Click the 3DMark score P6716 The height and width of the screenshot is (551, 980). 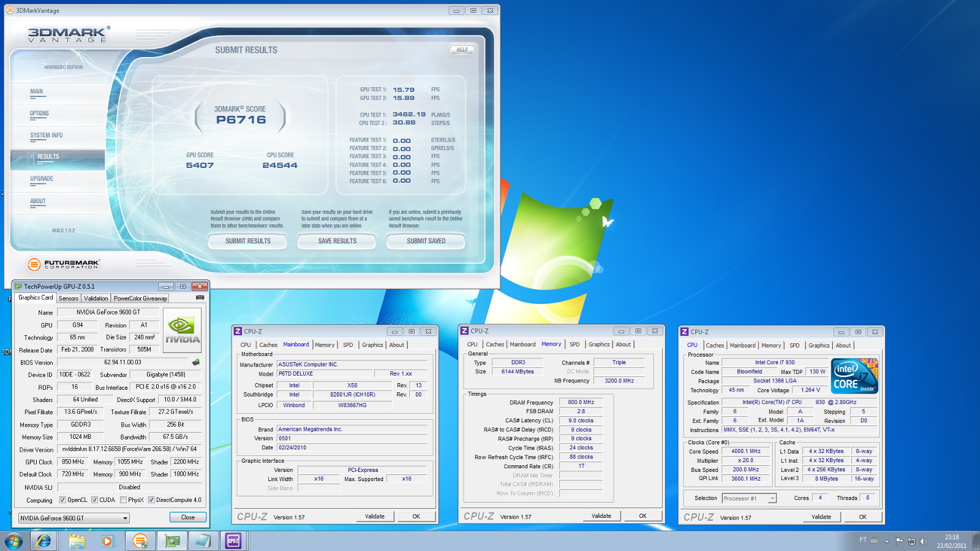coord(241,120)
